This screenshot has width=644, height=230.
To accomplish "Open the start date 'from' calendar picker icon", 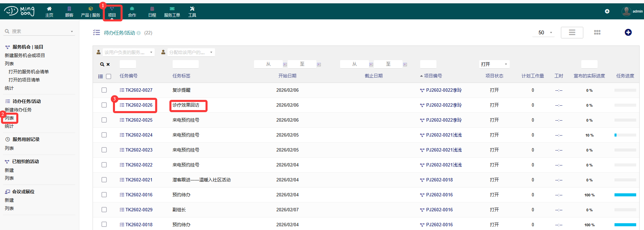I will coord(285,64).
